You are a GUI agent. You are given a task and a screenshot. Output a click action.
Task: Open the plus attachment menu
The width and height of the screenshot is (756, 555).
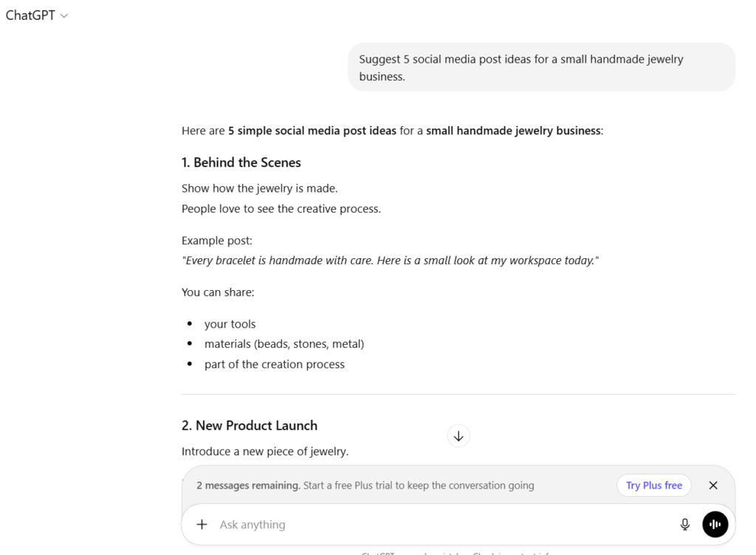click(x=202, y=525)
